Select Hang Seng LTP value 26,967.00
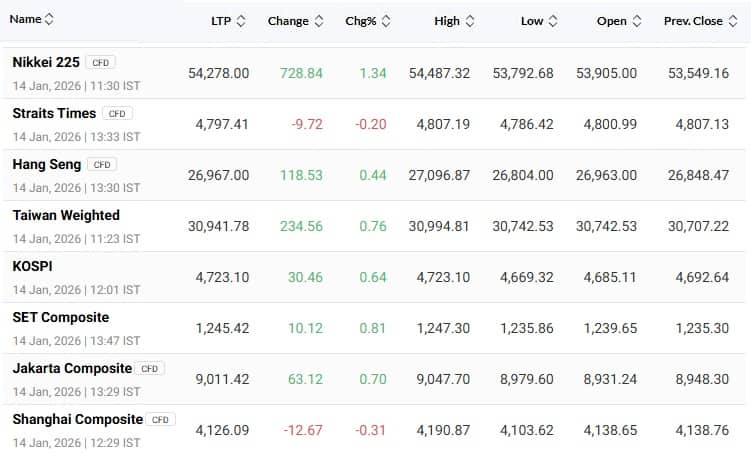This screenshot has width=751, height=457. [x=218, y=175]
